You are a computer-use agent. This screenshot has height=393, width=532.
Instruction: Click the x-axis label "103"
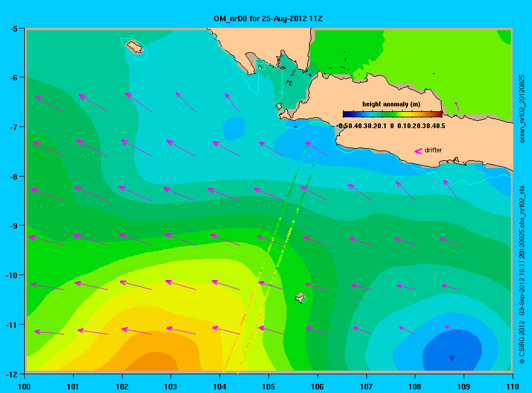click(170, 386)
